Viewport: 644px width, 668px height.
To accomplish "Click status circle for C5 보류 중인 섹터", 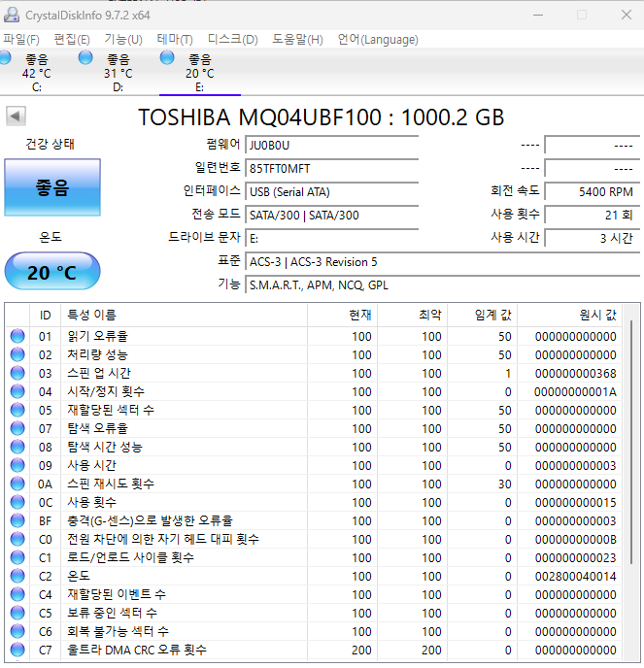I will coord(17,613).
